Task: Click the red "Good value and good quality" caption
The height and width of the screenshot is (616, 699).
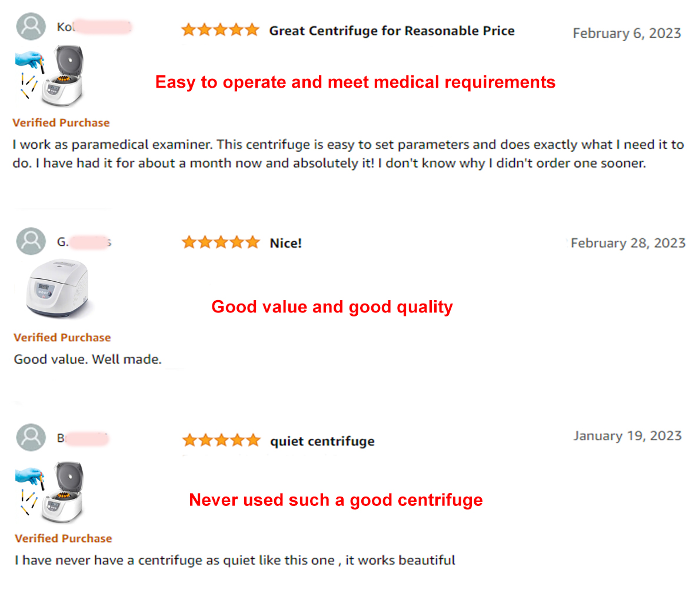Action: click(x=332, y=307)
